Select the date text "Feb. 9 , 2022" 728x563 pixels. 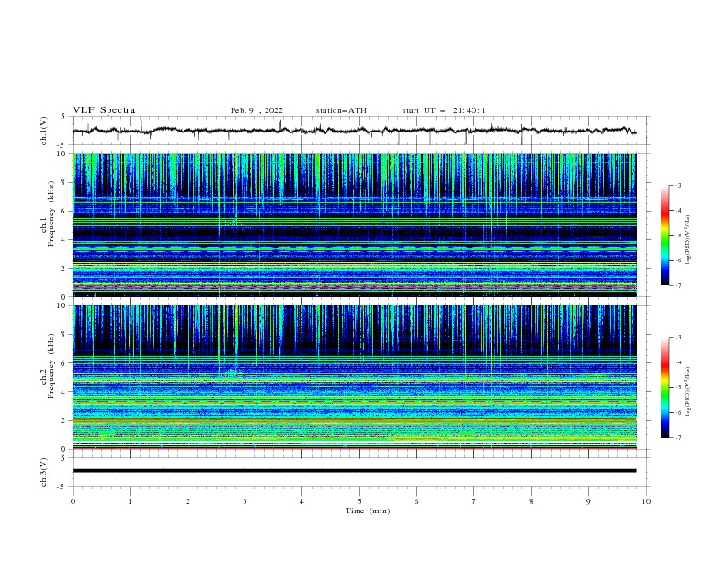256,110
